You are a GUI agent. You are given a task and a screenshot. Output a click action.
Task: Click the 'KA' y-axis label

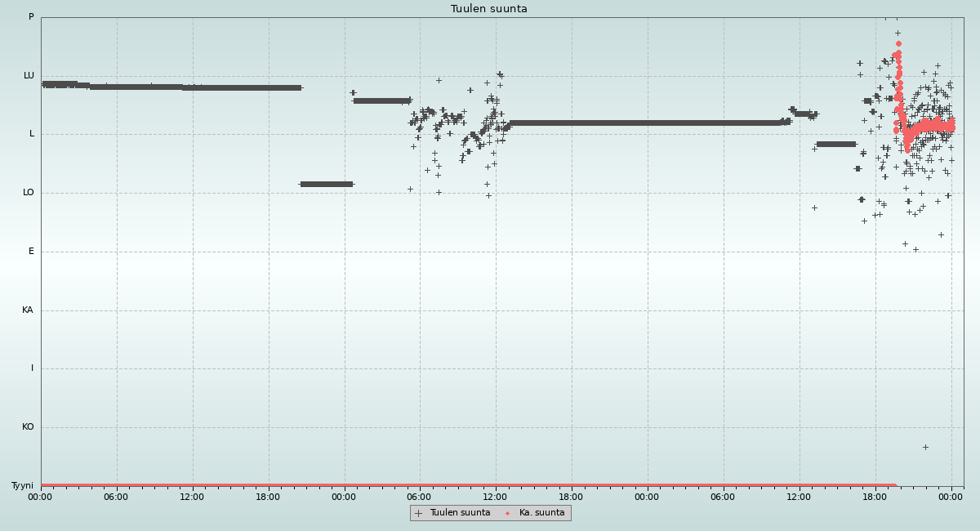tap(28, 310)
